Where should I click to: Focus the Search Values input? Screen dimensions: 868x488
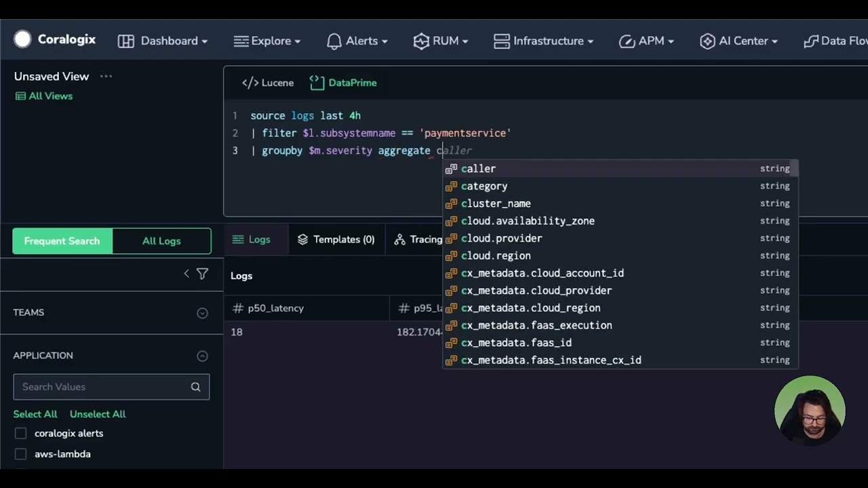(x=111, y=386)
